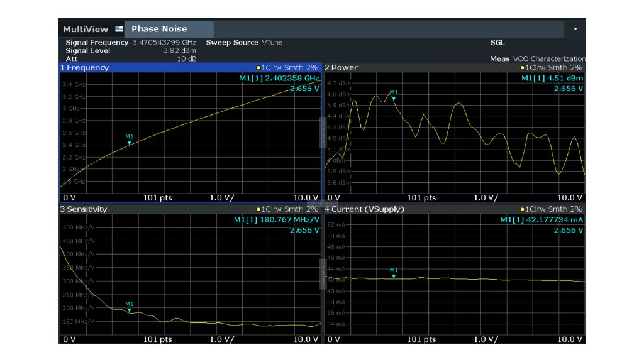Select the Phase Noise tab
644x362 pixels.
(x=159, y=29)
